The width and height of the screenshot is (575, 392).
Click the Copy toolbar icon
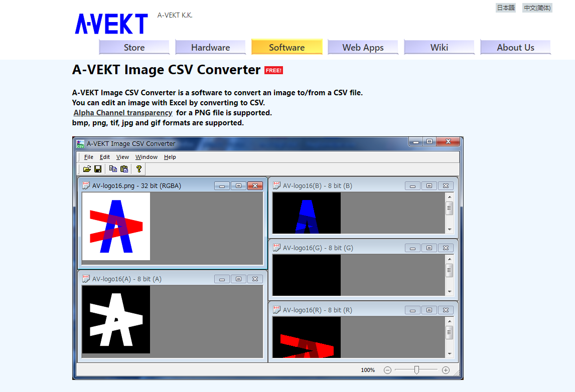[x=113, y=169]
